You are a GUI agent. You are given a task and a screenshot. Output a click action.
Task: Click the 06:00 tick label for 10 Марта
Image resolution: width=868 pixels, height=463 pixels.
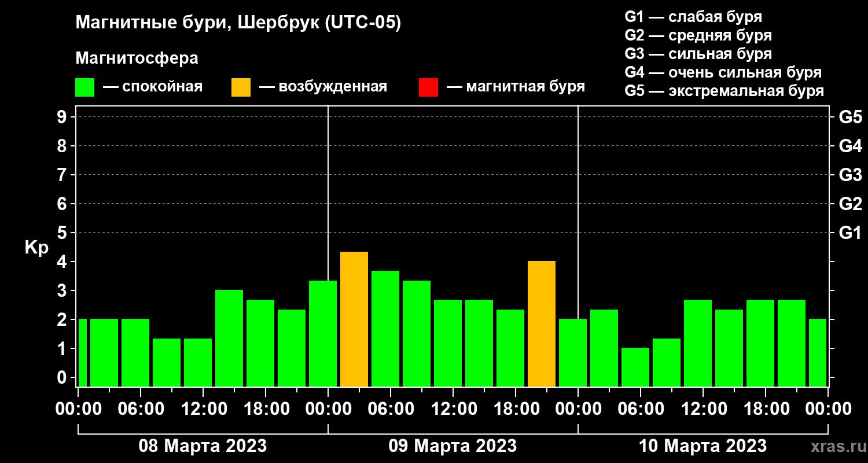click(641, 409)
